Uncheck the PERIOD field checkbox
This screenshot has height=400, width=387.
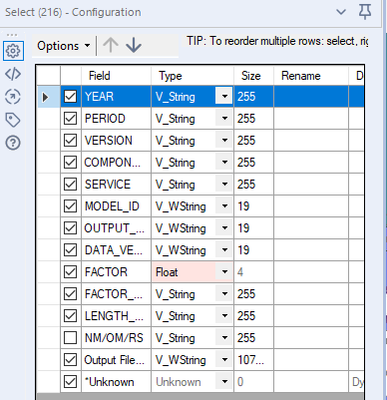click(70, 119)
